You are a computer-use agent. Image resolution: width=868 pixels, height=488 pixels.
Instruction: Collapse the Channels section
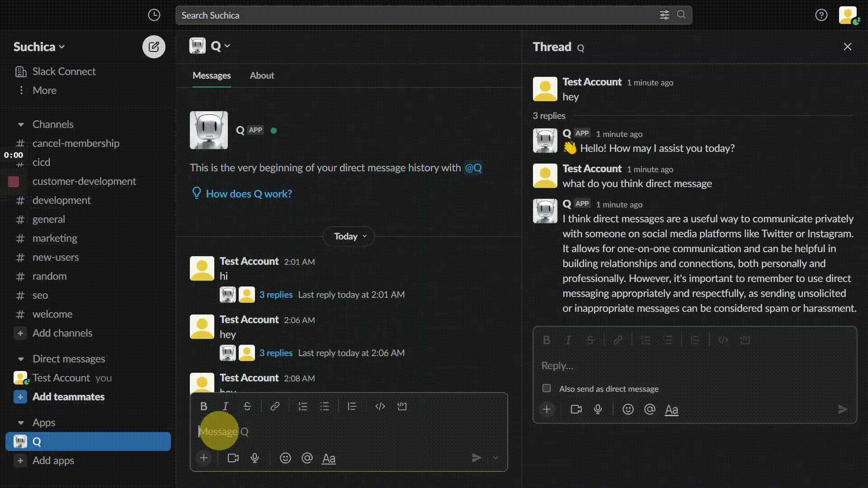[x=21, y=124]
